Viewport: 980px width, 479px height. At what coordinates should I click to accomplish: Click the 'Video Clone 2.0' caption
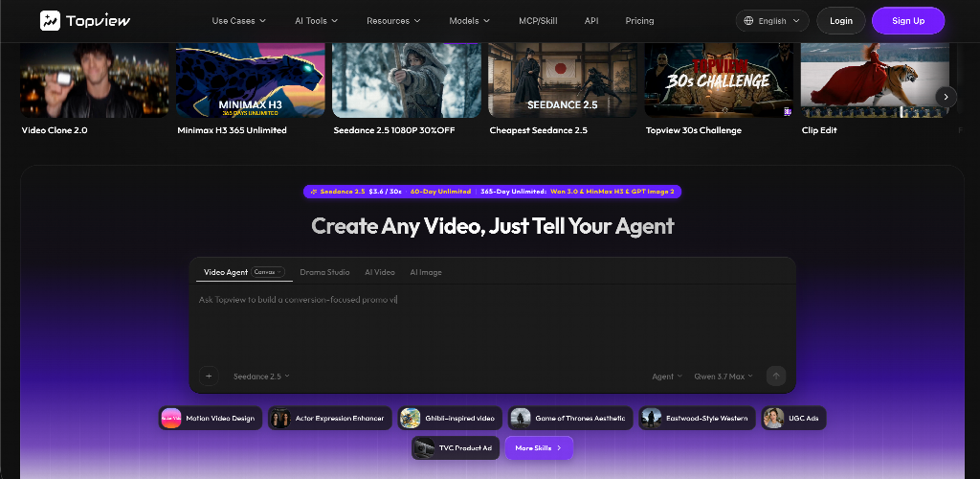click(x=55, y=130)
